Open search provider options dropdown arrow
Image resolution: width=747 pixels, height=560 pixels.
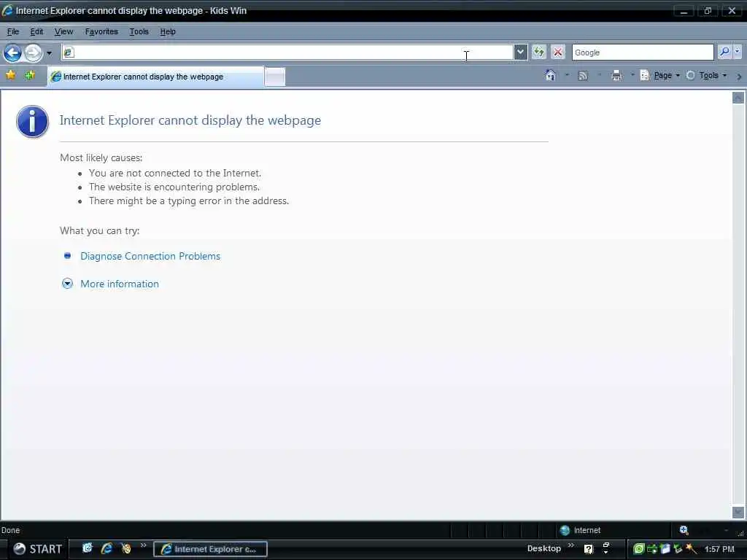click(738, 52)
